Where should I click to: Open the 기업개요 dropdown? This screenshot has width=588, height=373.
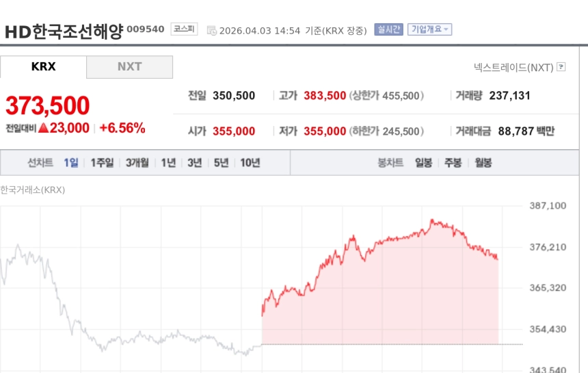pyautogui.click(x=429, y=29)
